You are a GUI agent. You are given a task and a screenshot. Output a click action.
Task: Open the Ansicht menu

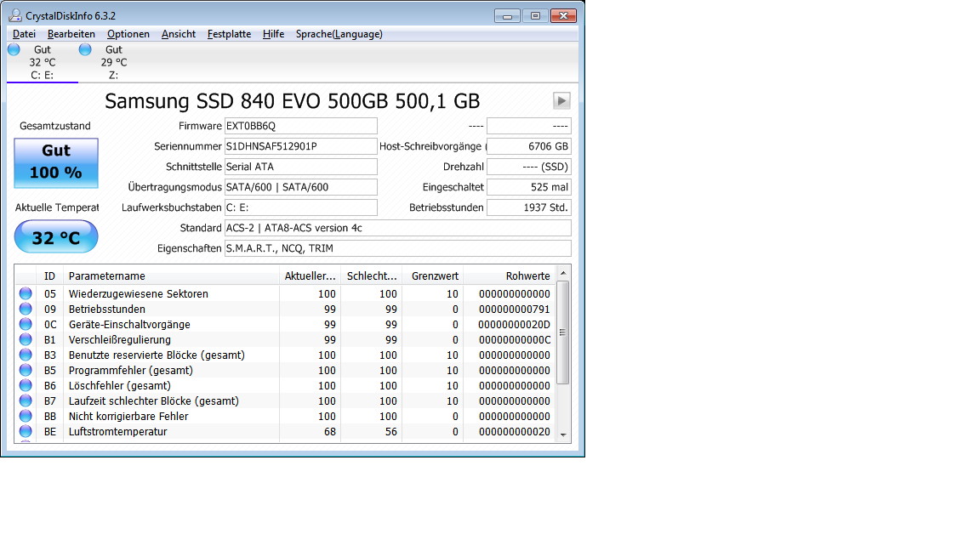point(178,34)
